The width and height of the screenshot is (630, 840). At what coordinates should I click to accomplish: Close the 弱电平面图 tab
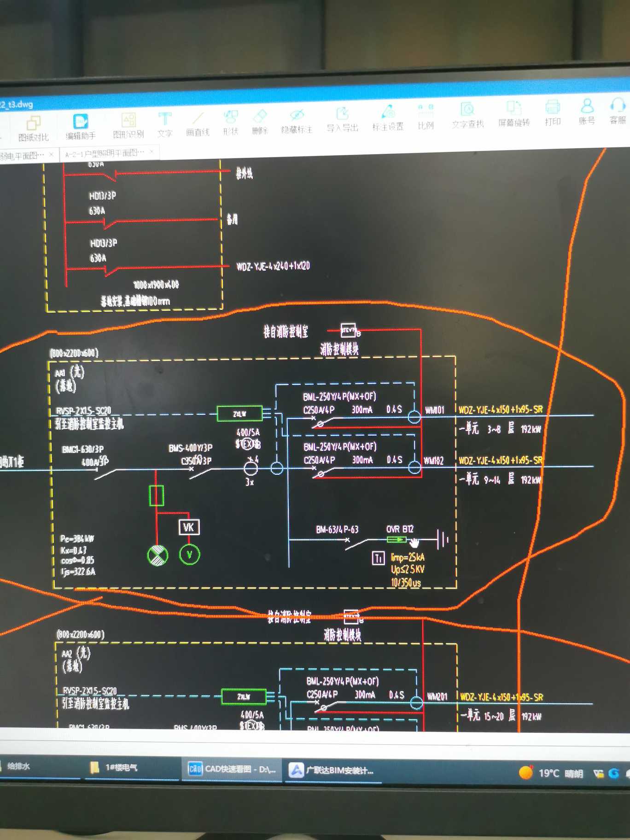pos(51,155)
